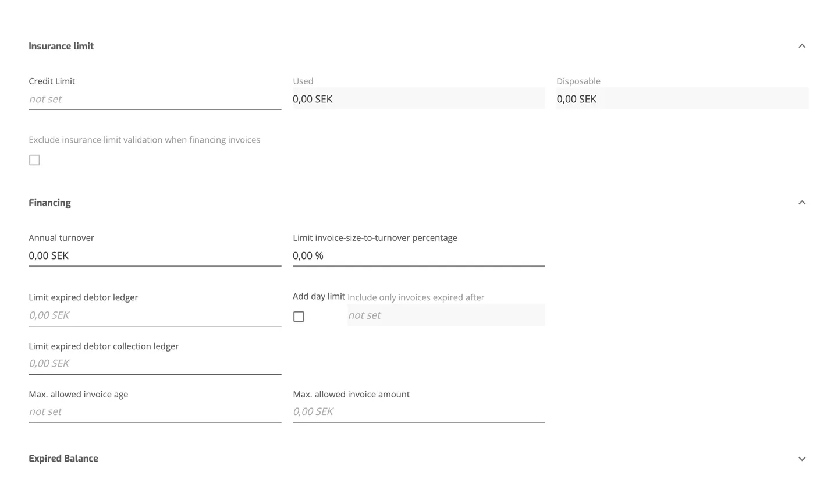Click the Insurance limit heading

click(x=61, y=46)
